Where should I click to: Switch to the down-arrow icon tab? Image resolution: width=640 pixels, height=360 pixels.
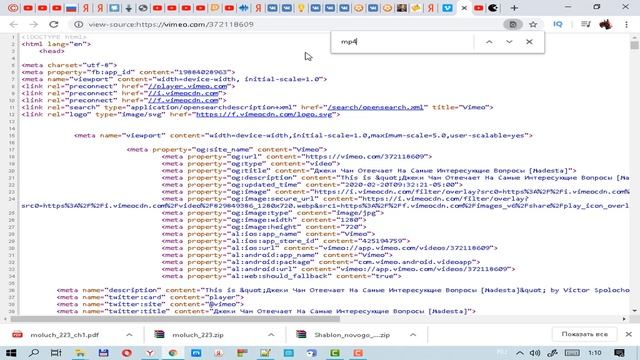(129, 8)
